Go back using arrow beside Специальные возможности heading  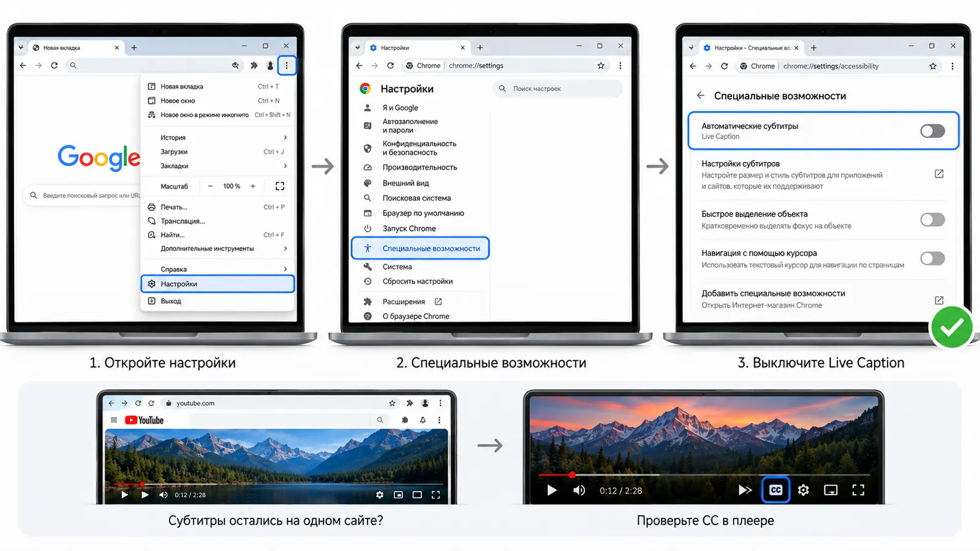(x=701, y=96)
